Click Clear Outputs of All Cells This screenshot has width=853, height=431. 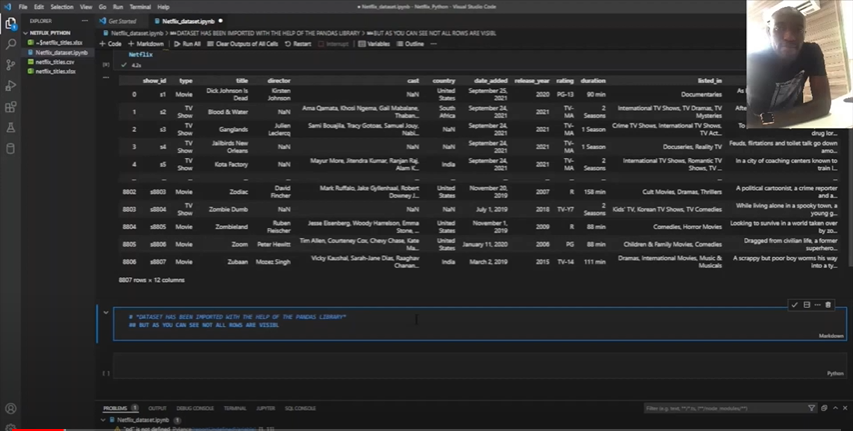coord(243,44)
